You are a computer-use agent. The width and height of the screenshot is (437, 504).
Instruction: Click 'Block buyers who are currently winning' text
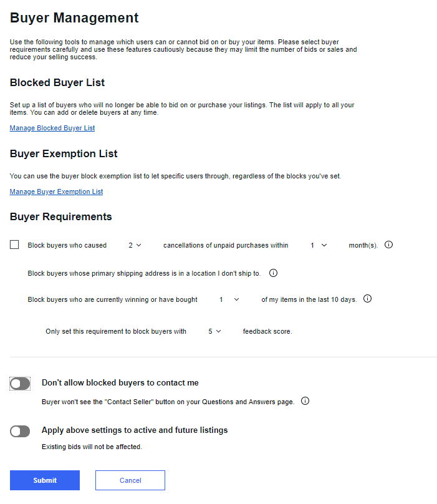[x=112, y=299]
